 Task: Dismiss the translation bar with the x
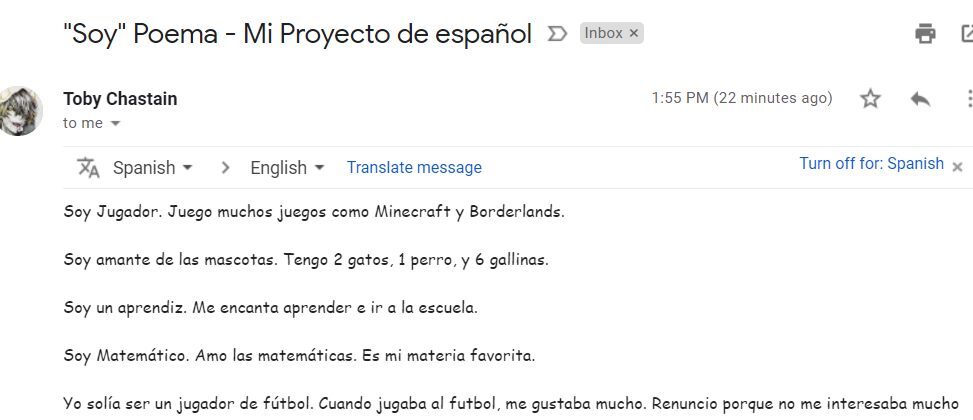pyautogui.click(x=957, y=167)
